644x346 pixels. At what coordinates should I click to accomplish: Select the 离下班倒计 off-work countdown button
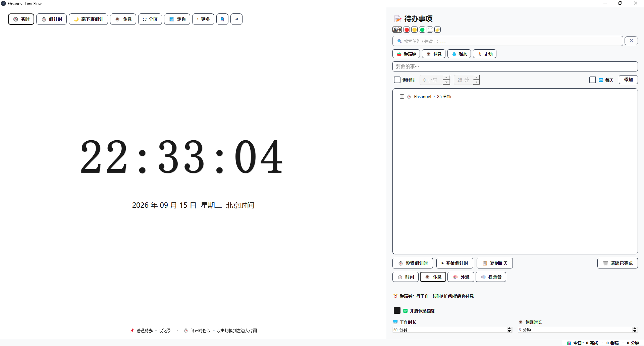[88, 19]
